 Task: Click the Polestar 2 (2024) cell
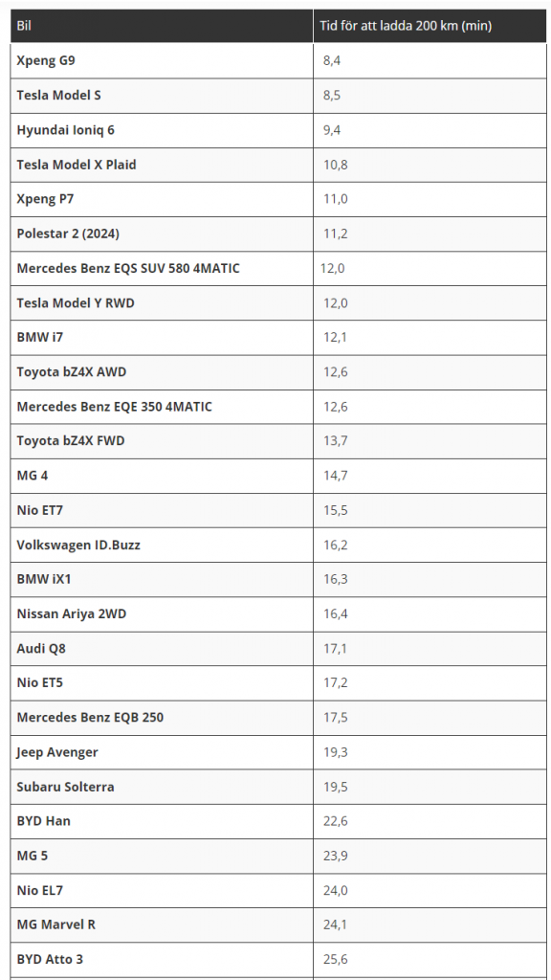(162, 234)
